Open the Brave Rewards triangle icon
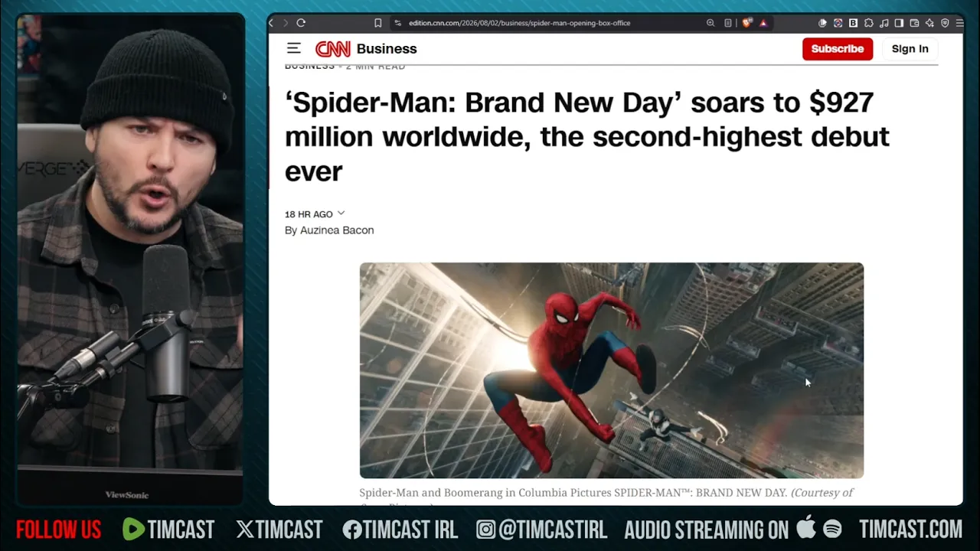980x551 pixels. (763, 23)
